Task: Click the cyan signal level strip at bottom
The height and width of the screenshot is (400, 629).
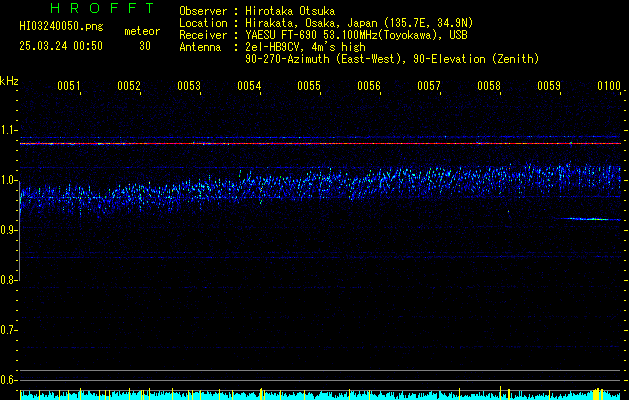Action: tap(320, 395)
